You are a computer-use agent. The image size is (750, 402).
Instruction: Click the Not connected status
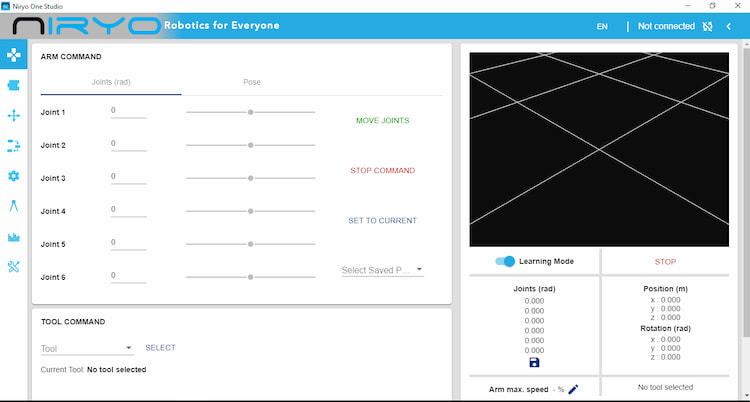666,26
